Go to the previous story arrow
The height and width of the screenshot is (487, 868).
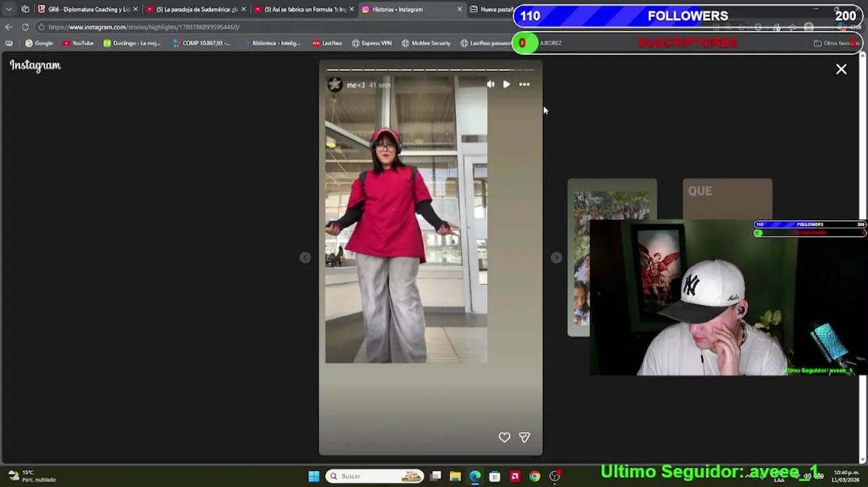point(305,258)
